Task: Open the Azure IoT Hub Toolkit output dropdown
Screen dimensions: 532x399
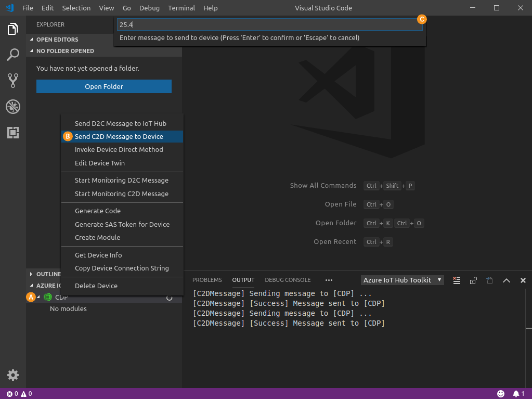Action: pos(403,280)
